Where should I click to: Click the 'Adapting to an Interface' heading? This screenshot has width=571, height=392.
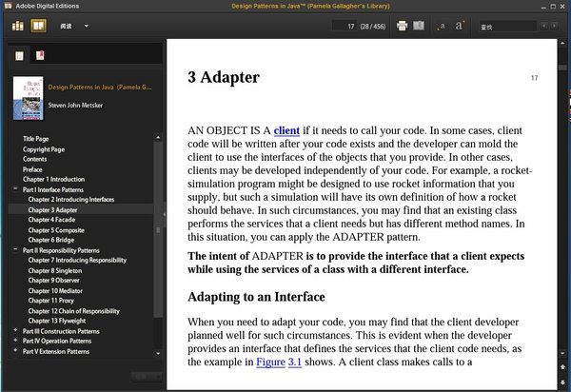coord(256,297)
